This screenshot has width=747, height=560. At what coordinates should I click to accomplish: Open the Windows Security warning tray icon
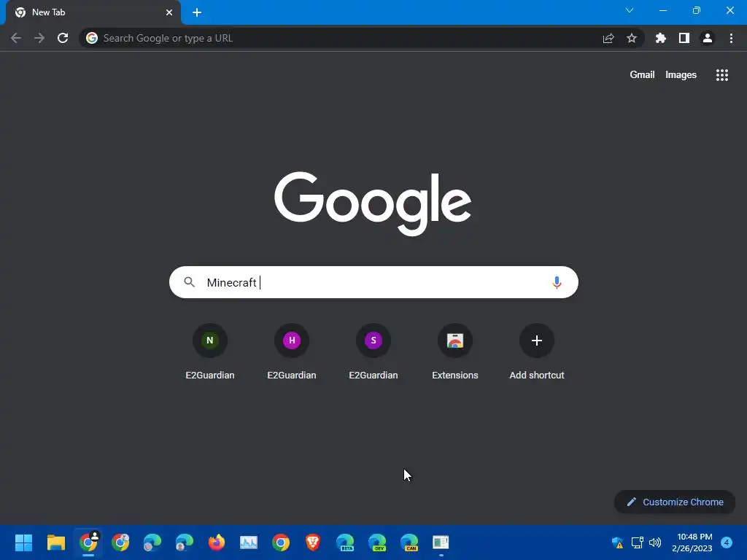617,542
